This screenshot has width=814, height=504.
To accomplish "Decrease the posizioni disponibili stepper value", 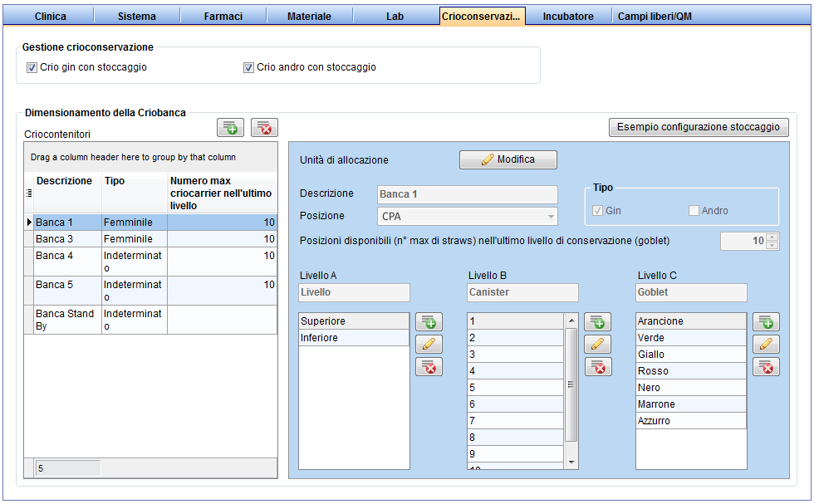I will (x=772, y=245).
